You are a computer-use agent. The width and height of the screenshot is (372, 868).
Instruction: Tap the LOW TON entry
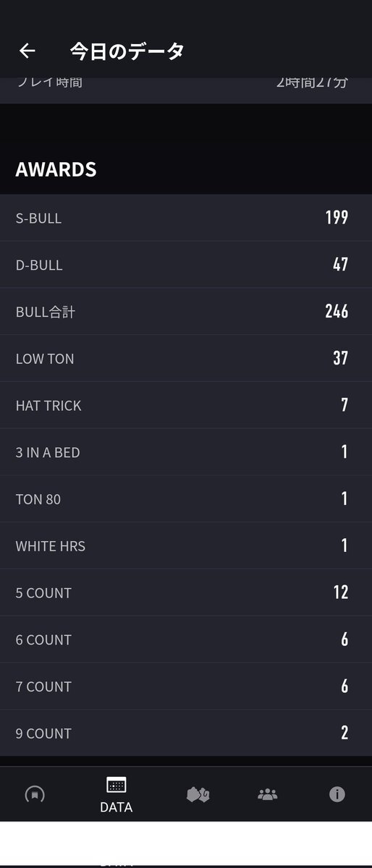186,358
